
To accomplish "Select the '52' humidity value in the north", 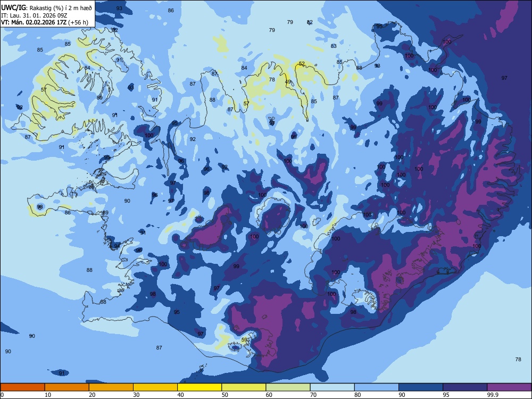I will pyautogui.click(x=302, y=64).
